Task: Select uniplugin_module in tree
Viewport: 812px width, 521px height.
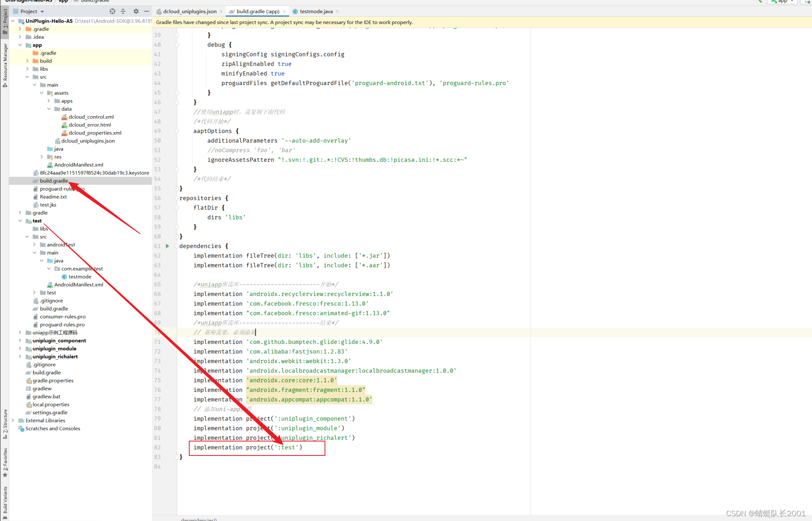Action: tap(54, 348)
